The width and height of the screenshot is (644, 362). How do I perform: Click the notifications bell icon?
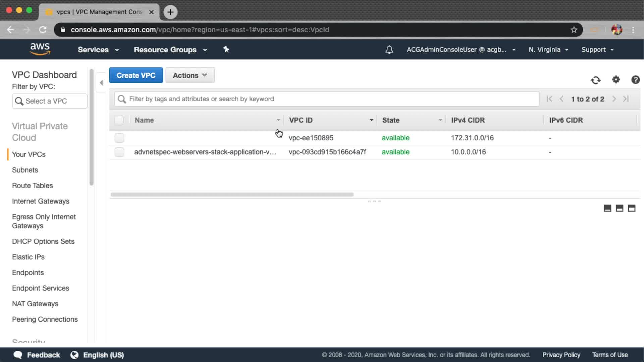[389, 50]
